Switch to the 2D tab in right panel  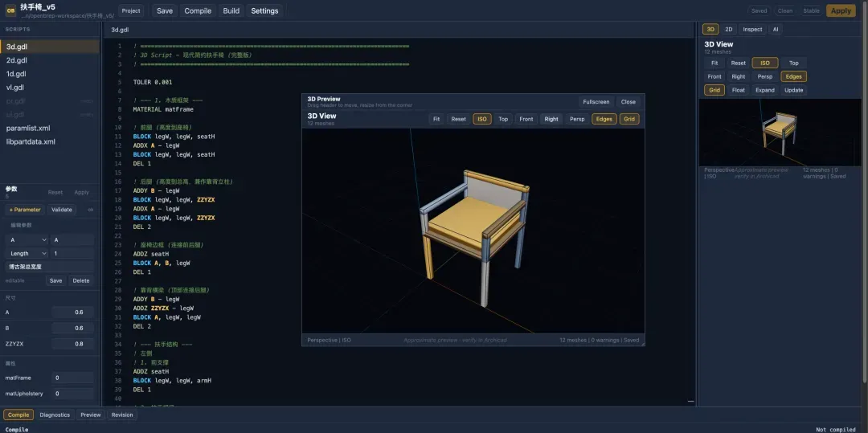(728, 29)
